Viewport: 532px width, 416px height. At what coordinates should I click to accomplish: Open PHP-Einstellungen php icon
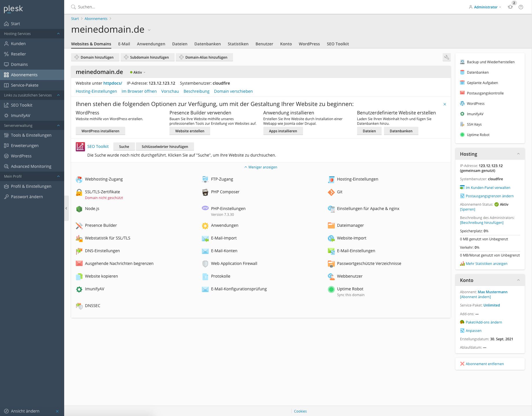click(x=205, y=208)
